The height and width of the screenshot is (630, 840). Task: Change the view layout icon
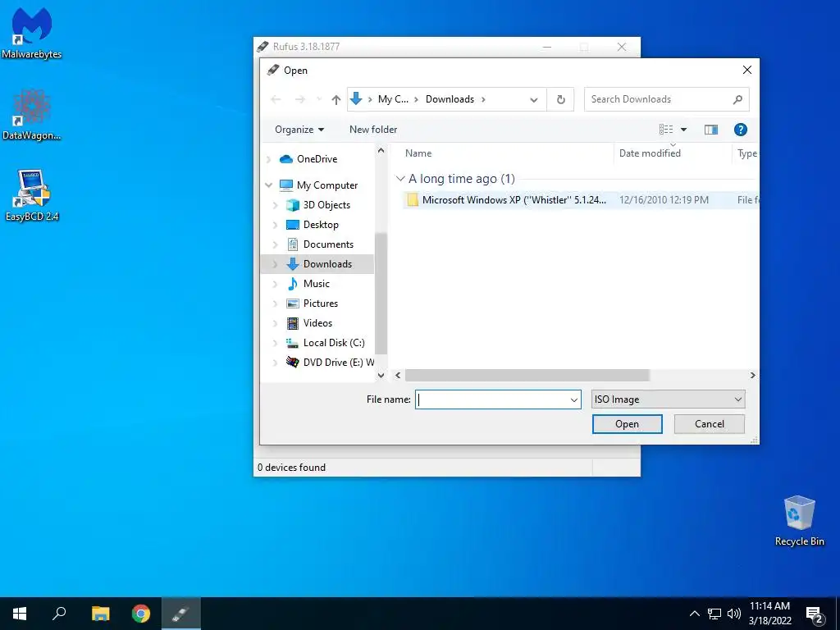[666, 129]
